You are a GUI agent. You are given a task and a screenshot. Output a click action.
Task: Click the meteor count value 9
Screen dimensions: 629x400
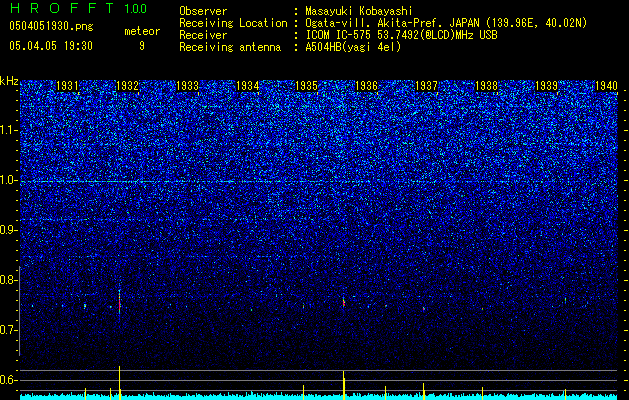pos(142,46)
